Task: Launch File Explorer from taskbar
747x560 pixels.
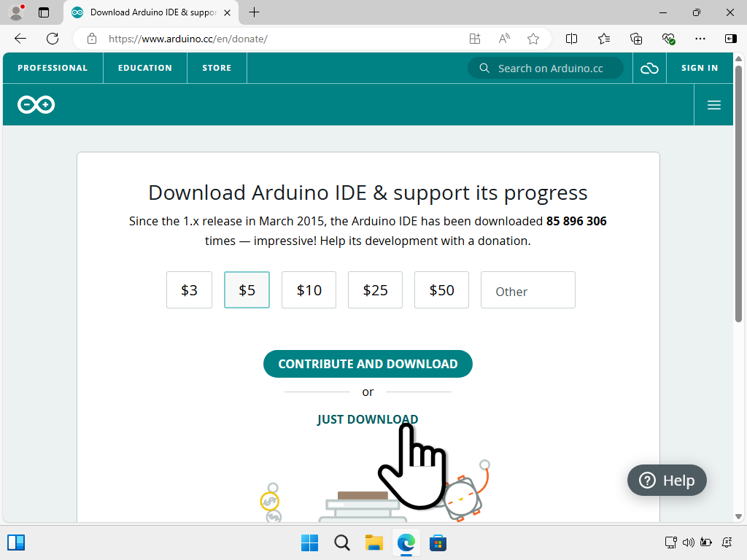Action: 374,542
